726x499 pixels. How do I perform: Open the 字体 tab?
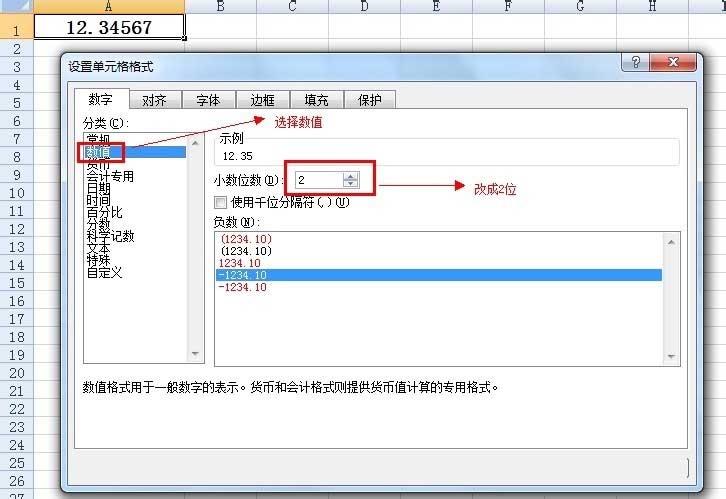click(208, 100)
